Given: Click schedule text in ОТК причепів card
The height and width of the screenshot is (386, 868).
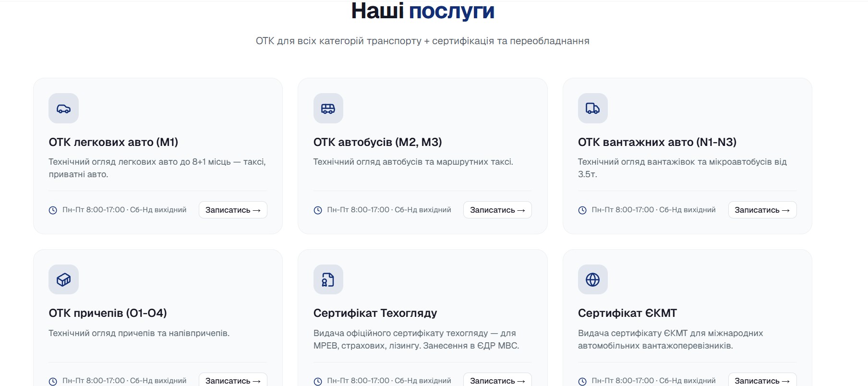Looking at the screenshot, I should 124,381.
